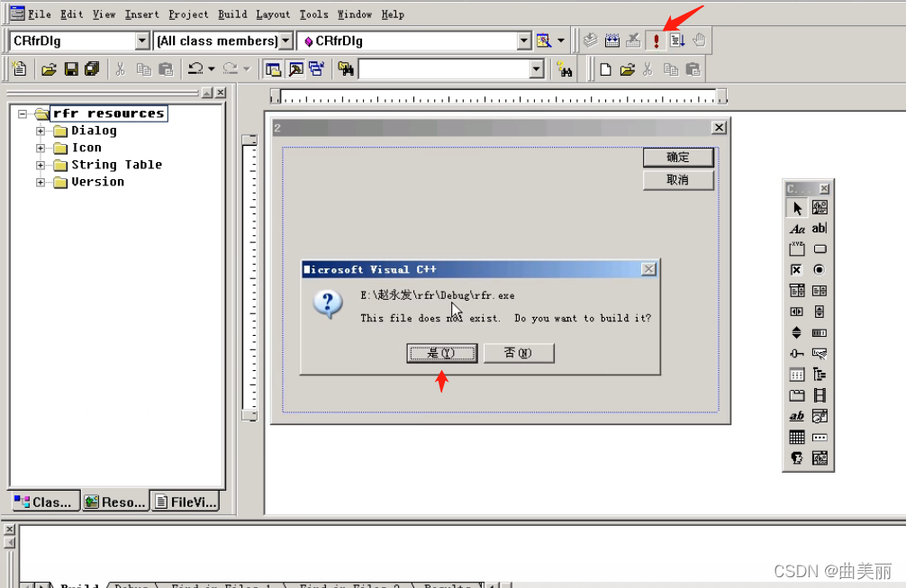Open the Project menu

pos(188,14)
